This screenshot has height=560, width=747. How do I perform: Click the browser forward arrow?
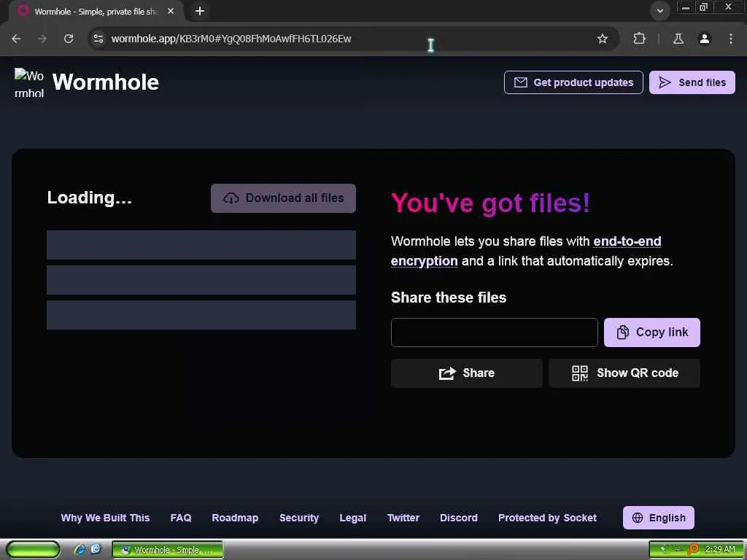pyautogui.click(x=42, y=39)
